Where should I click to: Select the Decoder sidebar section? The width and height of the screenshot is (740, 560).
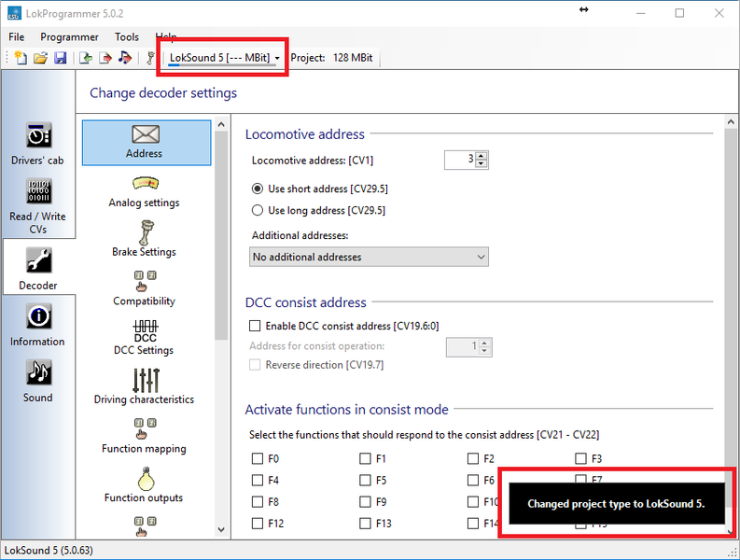(38, 268)
